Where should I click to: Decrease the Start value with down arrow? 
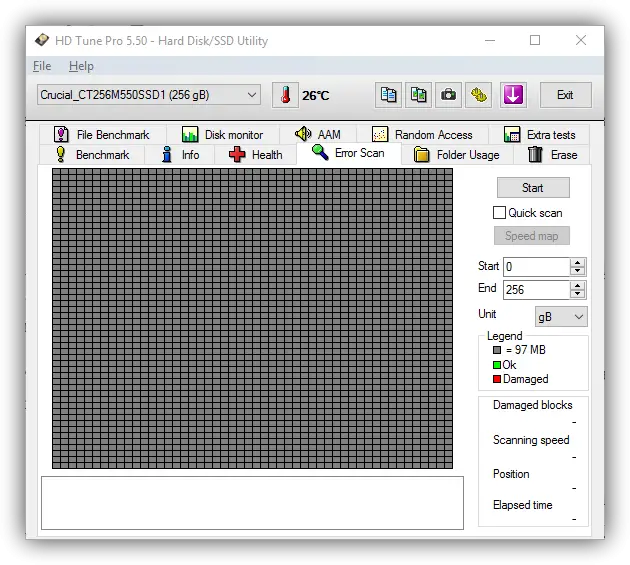[x=577, y=271]
